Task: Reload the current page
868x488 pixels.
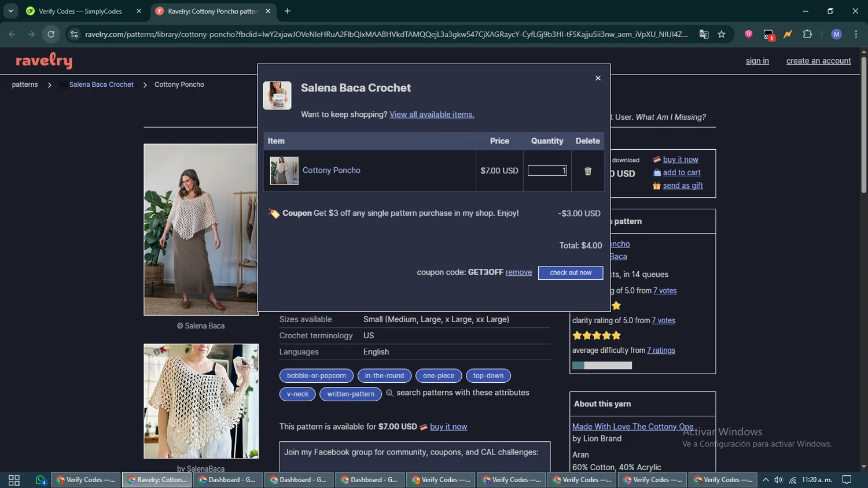Action: click(x=51, y=34)
